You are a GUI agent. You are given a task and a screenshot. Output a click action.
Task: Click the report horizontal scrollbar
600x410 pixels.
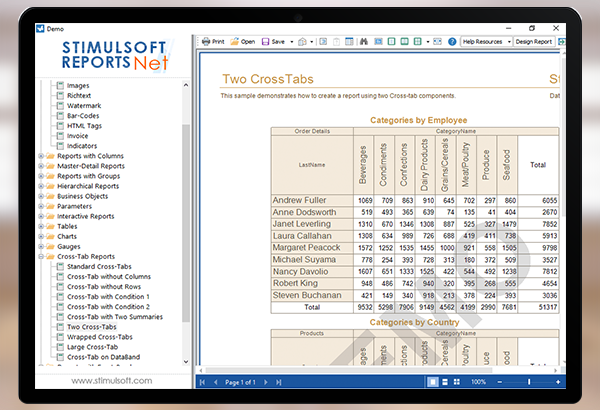click(348, 370)
